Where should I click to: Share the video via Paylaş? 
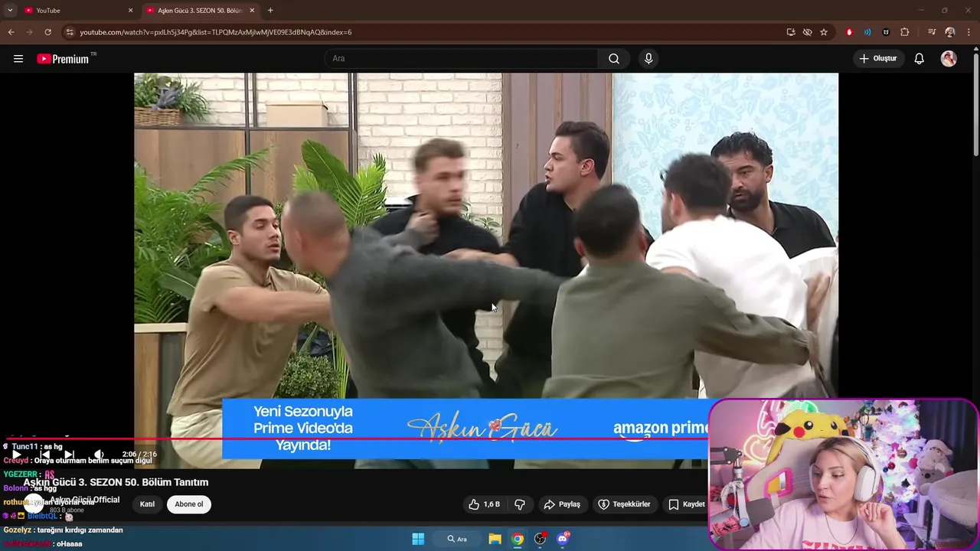pyautogui.click(x=562, y=504)
